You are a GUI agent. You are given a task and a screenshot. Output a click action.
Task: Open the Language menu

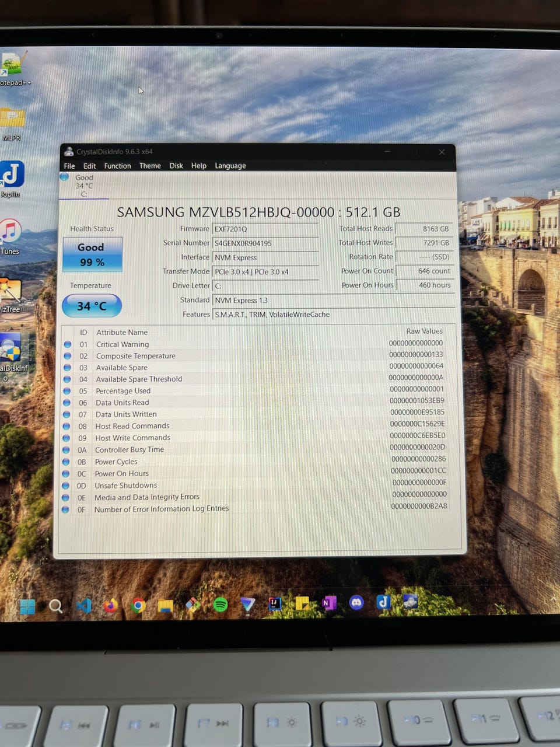pos(230,166)
